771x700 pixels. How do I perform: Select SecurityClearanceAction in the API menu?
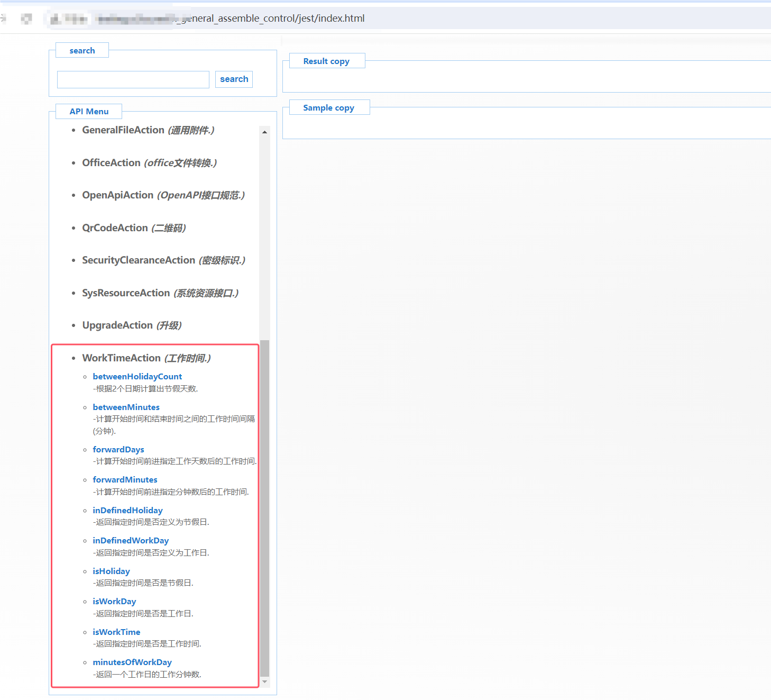pos(138,260)
